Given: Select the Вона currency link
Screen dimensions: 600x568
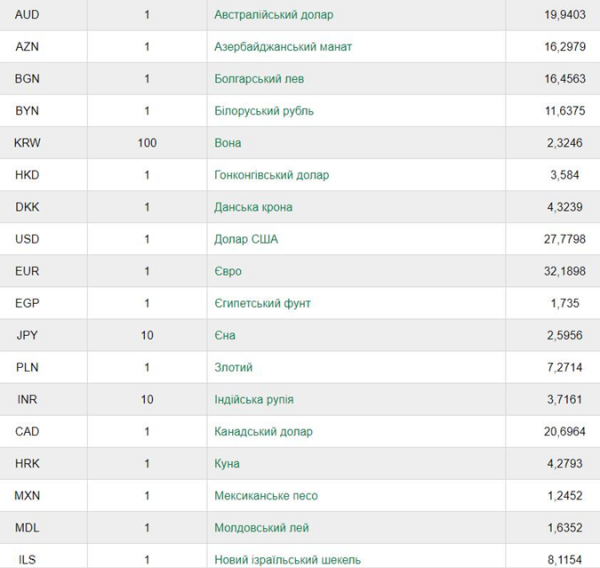Looking at the screenshot, I should [228, 143].
